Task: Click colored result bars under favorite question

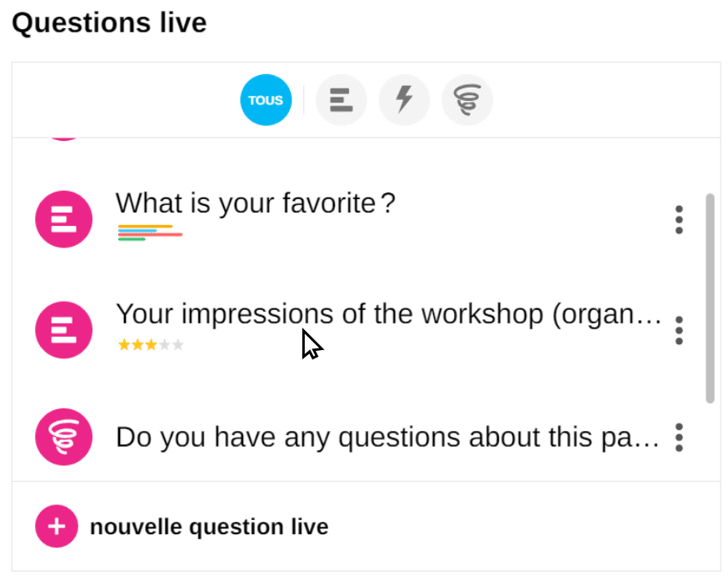Action: tap(150, 233)
